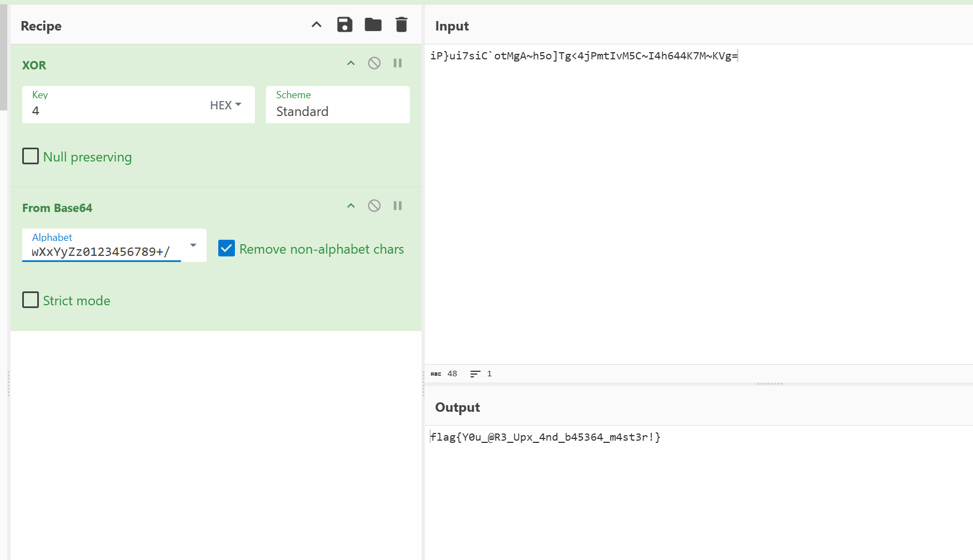This screenshot has width=973, height=560.
Task: Clear the recipe with the trash icon
Action: click(x=401, y=25)
